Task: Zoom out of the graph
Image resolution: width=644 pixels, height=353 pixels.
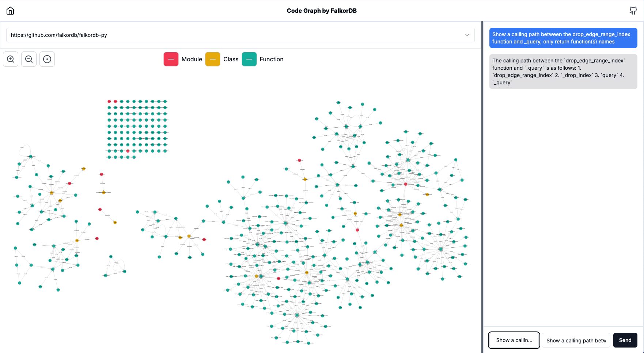Action: tap(29, 59)
